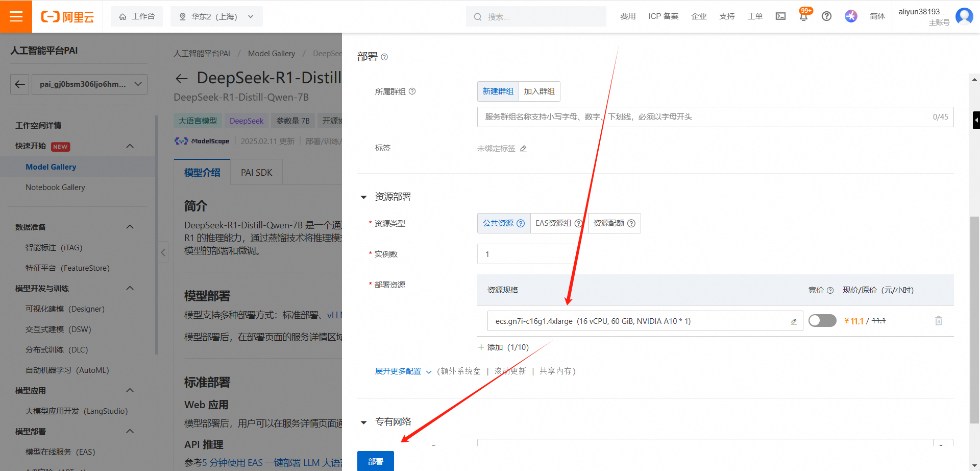Open the 费用 top menu
This screenshot has height=471, width=980.
tap(628, 16)
